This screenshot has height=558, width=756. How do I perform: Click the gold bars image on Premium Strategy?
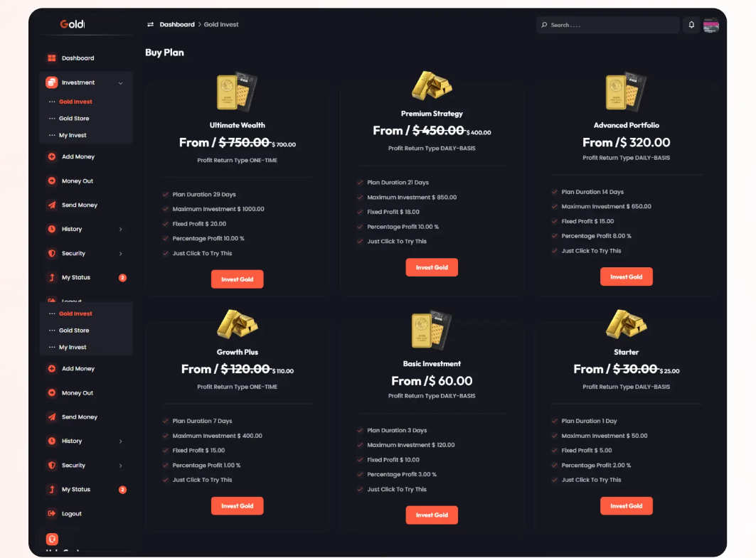432,85
